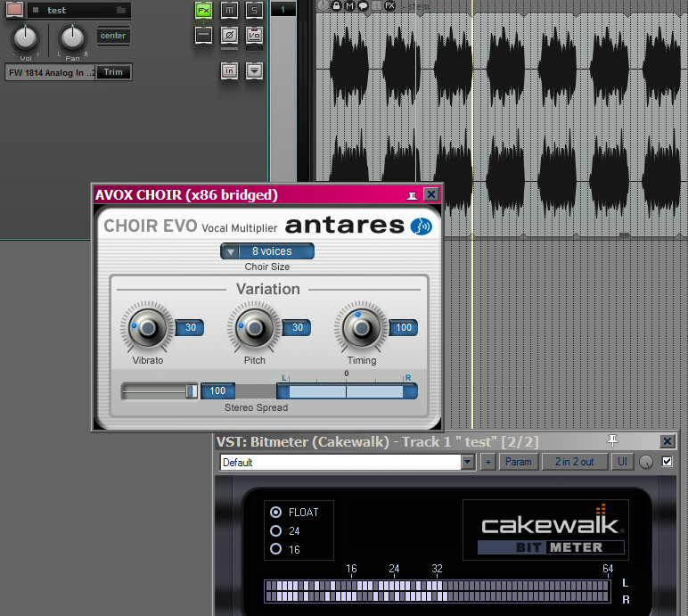This screenshot has height=616, width=688.
Task: Click the track Pan knob
Action: coord(72,38)
